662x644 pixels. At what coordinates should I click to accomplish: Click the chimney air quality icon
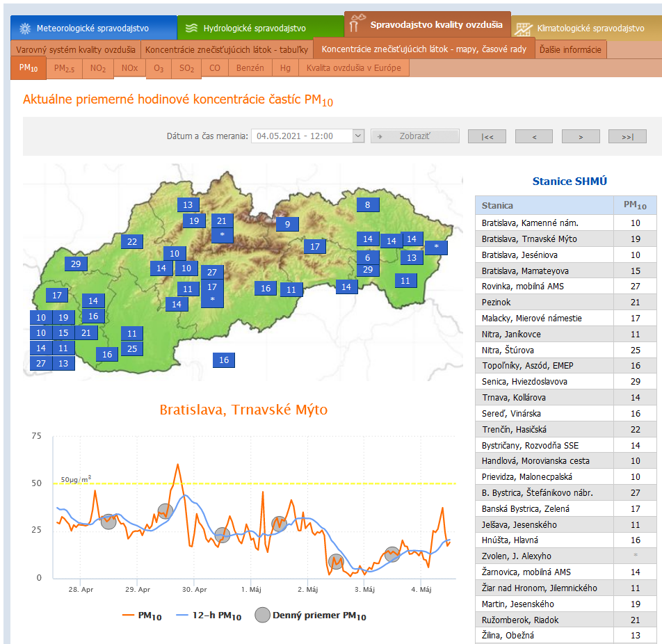pos(357,24)
